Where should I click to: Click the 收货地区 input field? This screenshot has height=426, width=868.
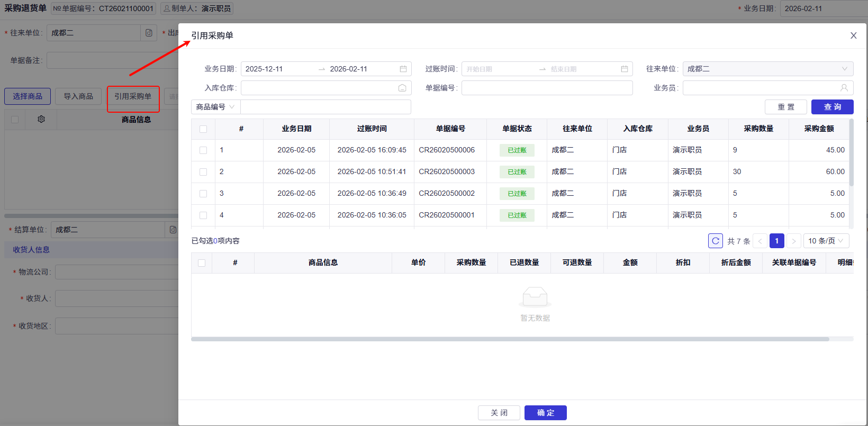click(x=116, y=326)
